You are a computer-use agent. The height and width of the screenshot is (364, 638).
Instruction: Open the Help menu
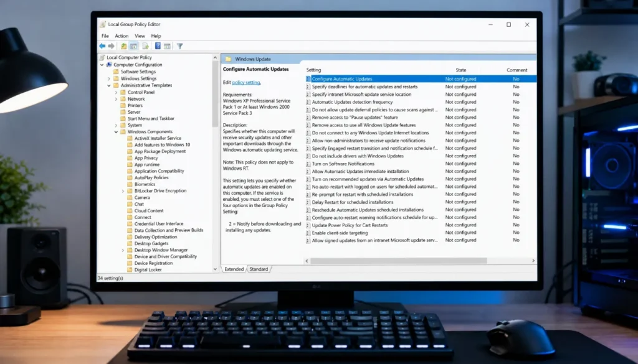tap(156, 35)
